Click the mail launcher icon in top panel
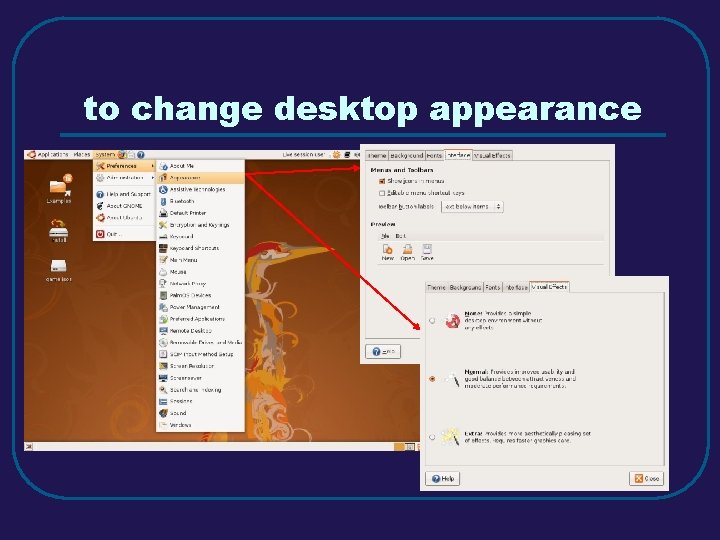The height and width of the screenshot is (540, 720). coord(131,155)
